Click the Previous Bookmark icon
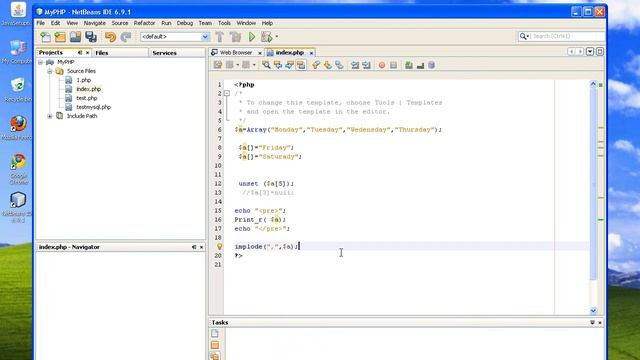 pos(316,65)
